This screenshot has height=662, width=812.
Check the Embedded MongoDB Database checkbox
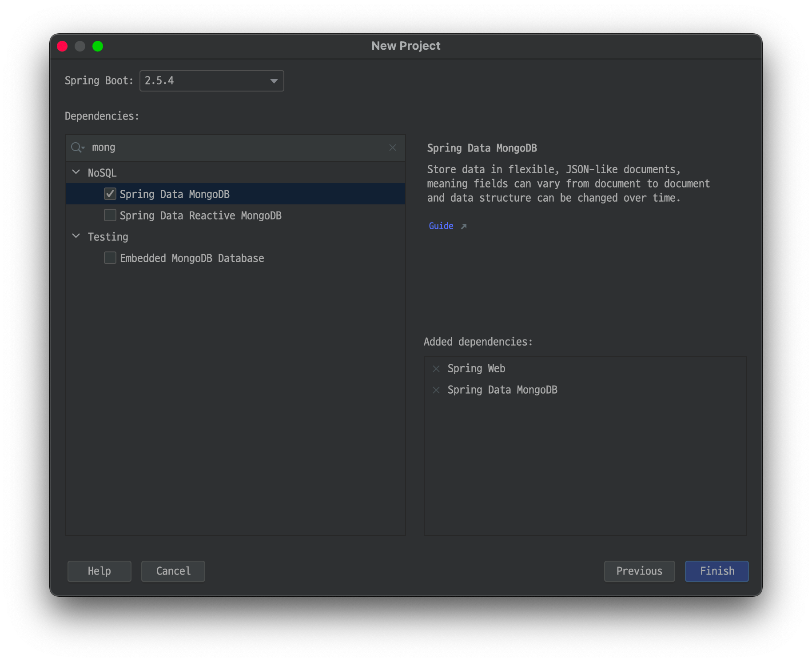click(110, 258)
